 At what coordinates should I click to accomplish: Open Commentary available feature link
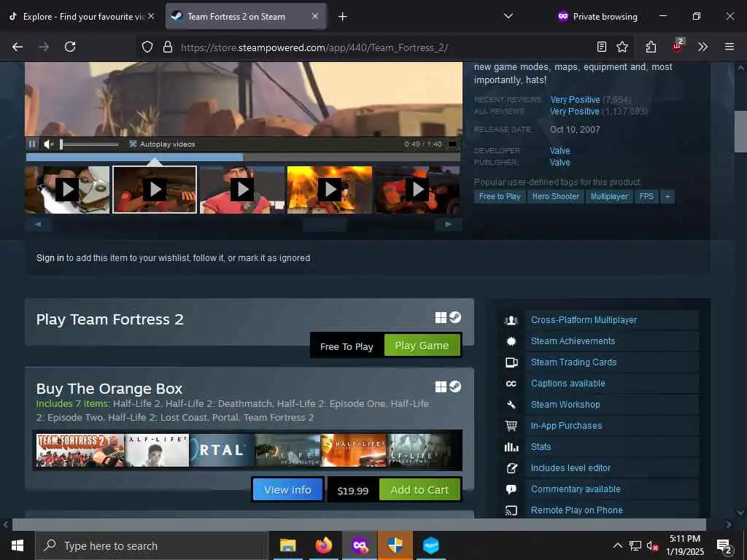click(576, 489)
